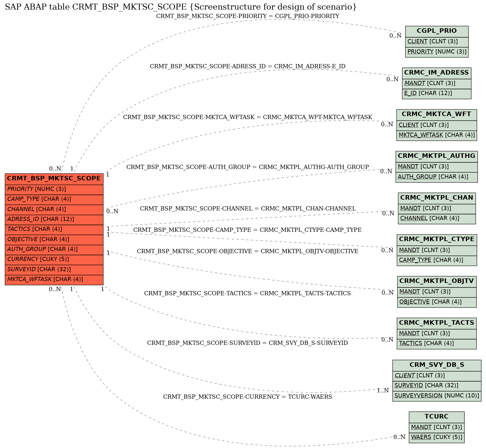Click CLIENT [CLNT (3)] in CRMC_MKTCA_WFT
Screen dimensions: 486x448
pyautogui.click(x=437, y=125)
